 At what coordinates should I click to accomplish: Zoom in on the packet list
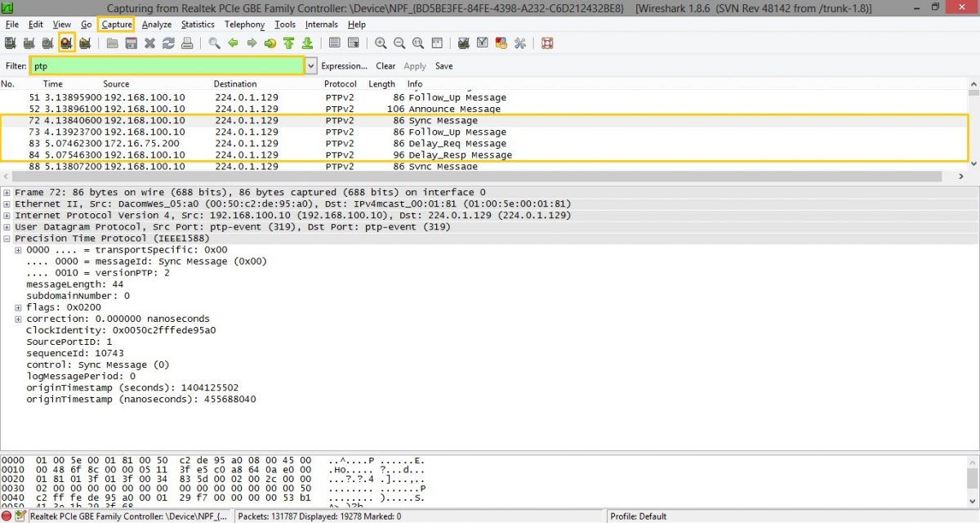(x=380, y=42)
